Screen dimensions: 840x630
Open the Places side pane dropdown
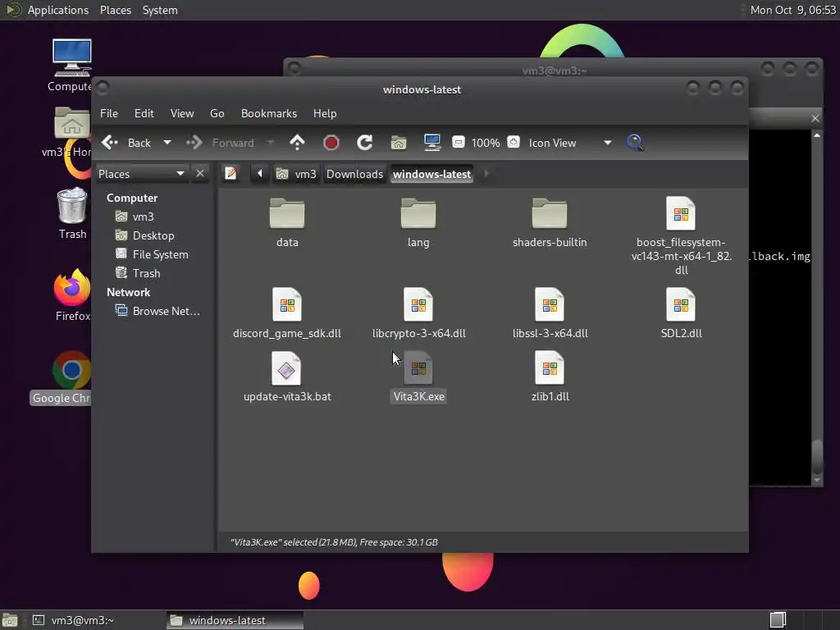point(141,174)
